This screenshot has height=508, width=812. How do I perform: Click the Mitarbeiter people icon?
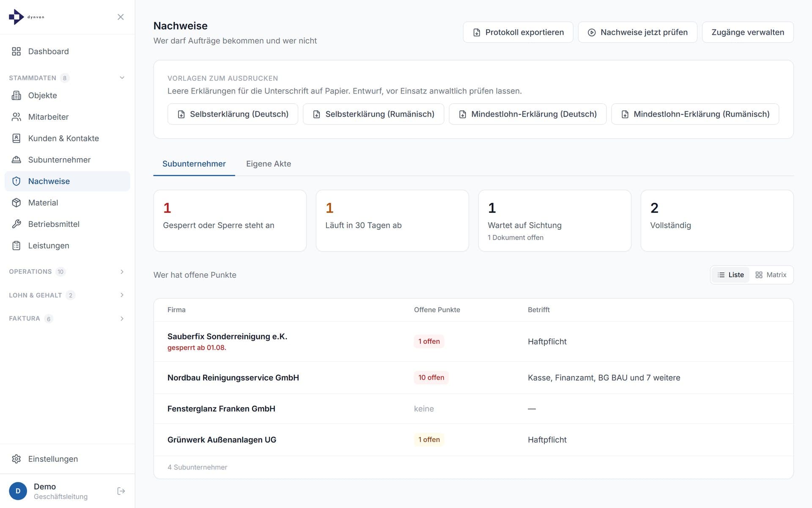(16, 117)
